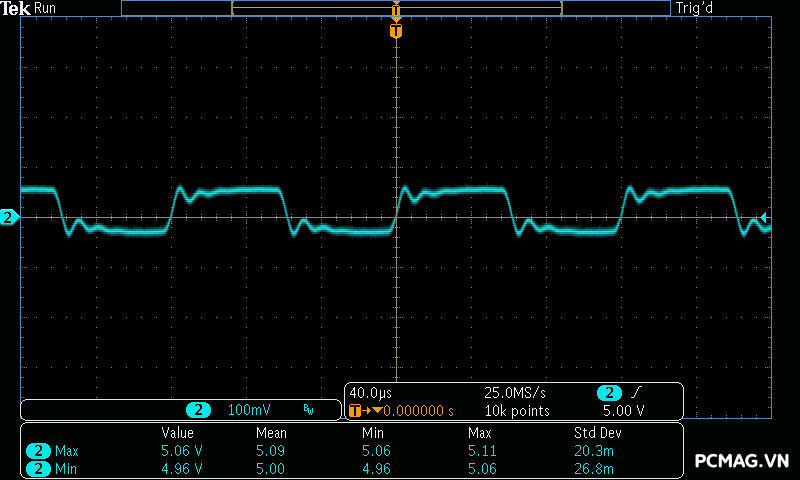Click the orange trigger position T marker
The image size is (800, 480).
[396, 32]
